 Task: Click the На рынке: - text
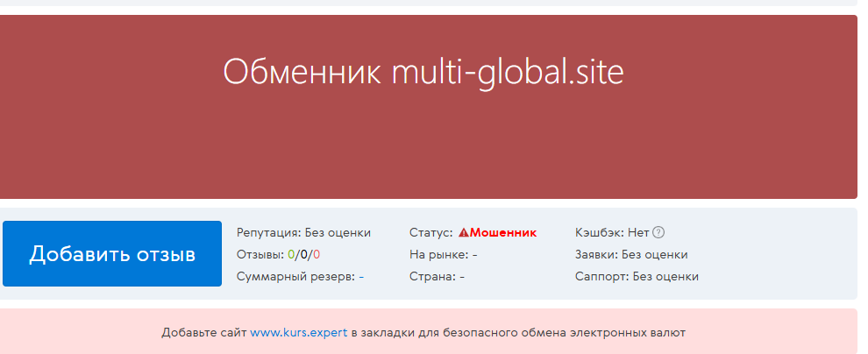444,255
